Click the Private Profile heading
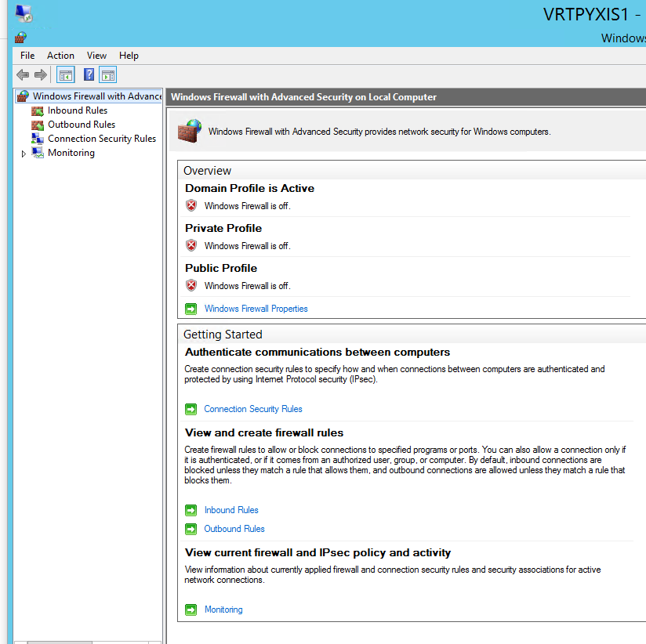 coord(223,228)
